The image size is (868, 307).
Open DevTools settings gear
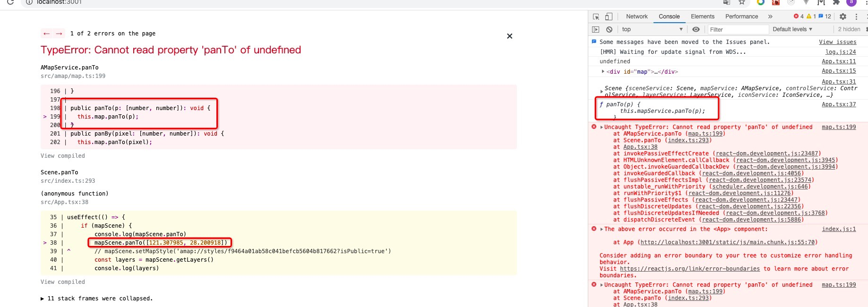(843, 17)
